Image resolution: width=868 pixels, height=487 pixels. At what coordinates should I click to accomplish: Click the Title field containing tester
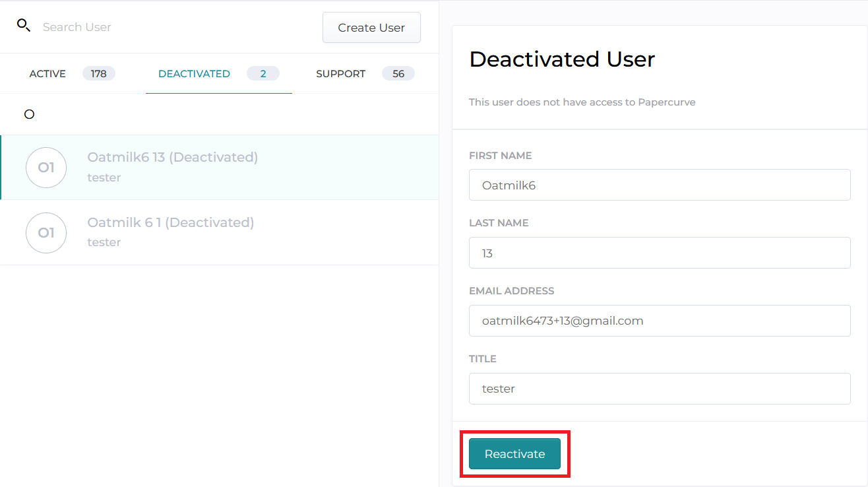(660, 389)
